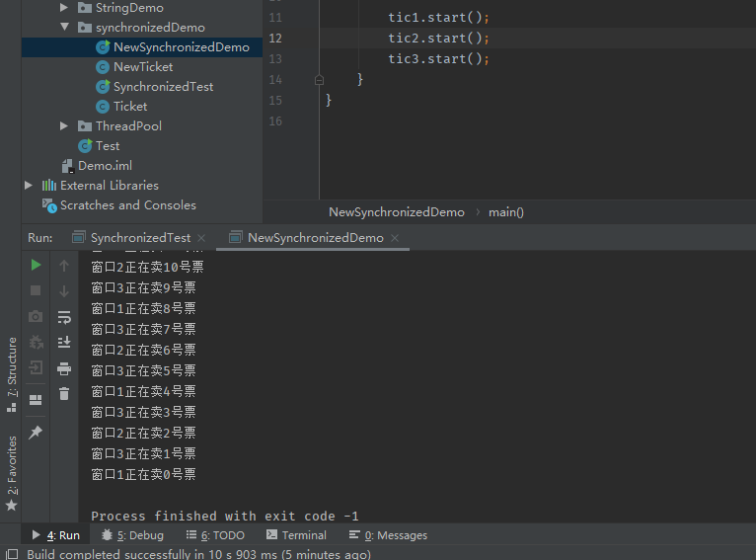Expand the ThreadPool folder
The height and width of the screenshot is (560, 756).
tap(64, 125)
